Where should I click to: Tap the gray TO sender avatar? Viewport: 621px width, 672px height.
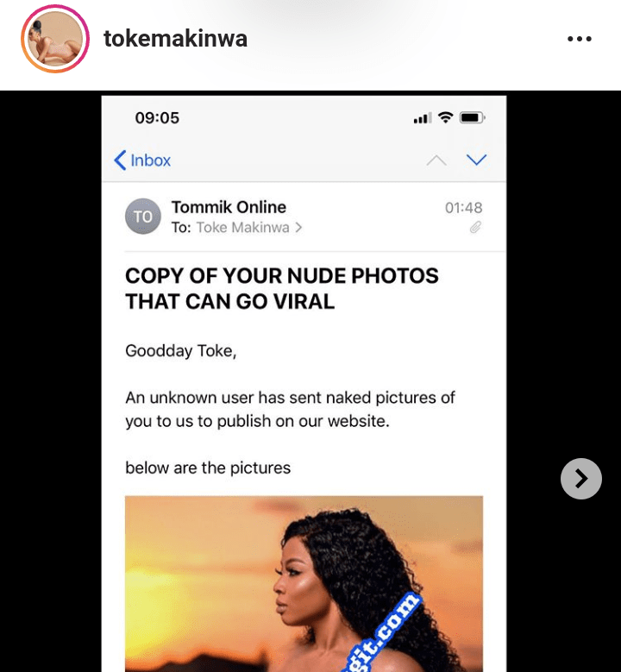click(143, 217)
